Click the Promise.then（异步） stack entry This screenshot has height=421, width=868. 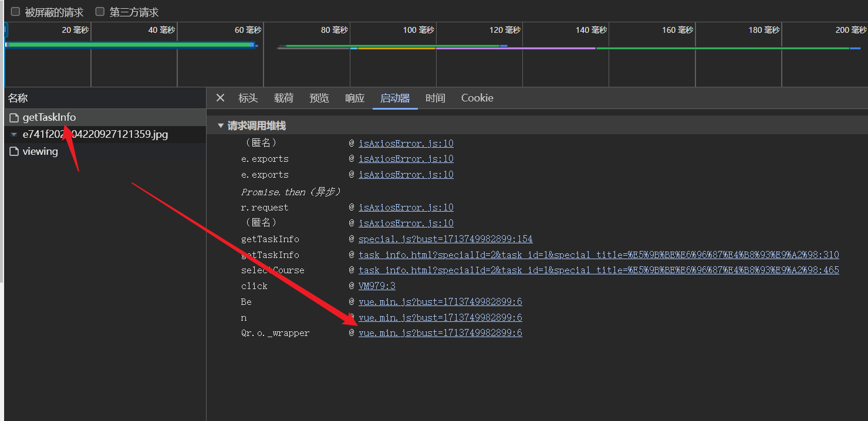pos(291,192)
